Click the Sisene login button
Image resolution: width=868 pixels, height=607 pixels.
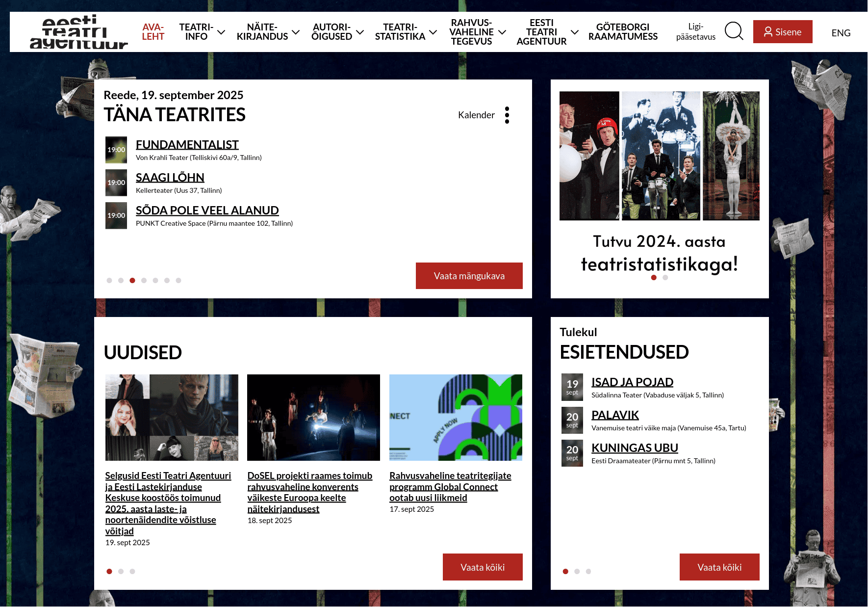pyautogui.click(x=782, y=32)
